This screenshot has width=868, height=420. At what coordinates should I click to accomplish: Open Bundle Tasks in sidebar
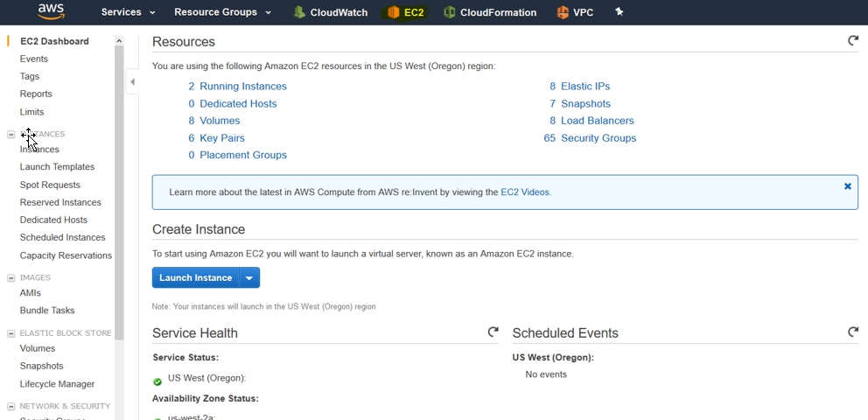coord(47,311)
